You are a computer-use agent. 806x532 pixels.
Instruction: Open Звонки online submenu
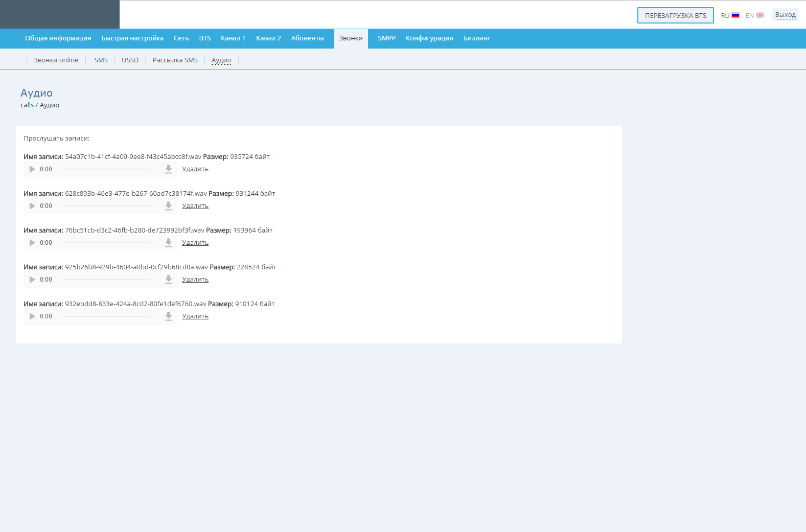tap(56, 60)
